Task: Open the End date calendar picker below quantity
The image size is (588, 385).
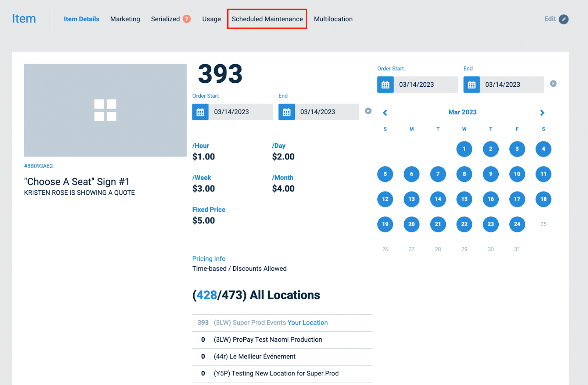Action: coord(287,112)
